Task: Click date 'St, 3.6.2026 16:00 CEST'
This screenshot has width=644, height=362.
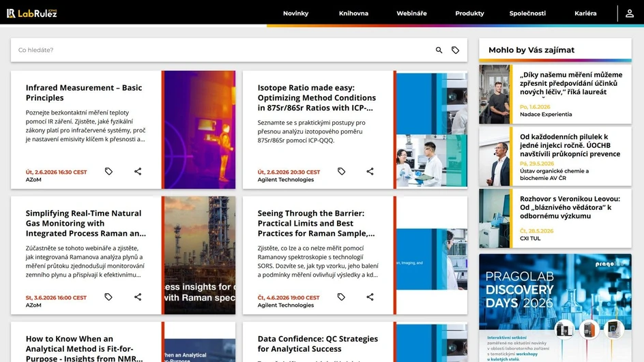Action: click(56, 297)
